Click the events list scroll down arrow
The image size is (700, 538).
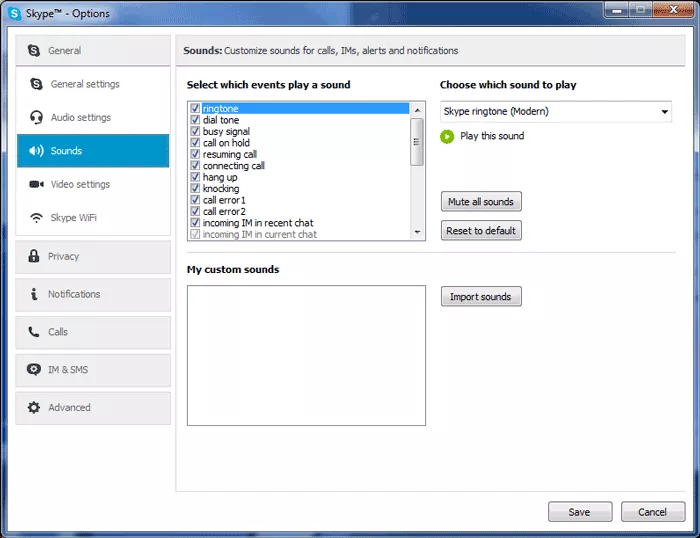point(417,232)
